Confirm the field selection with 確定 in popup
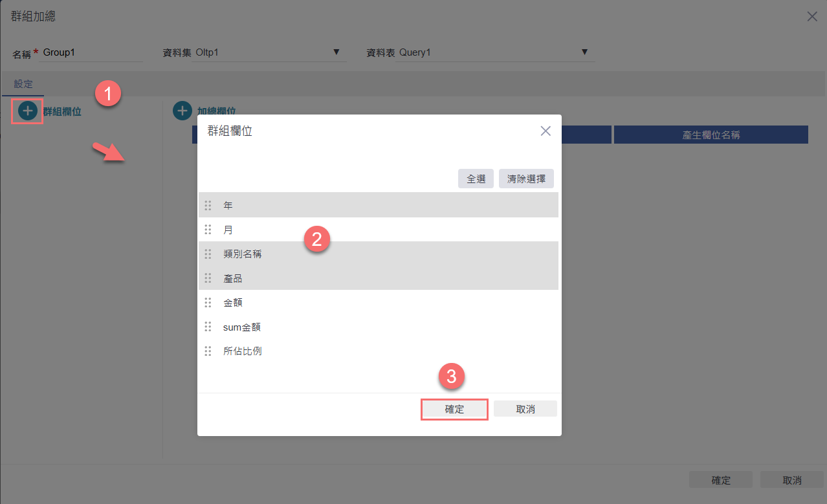Viewport: 827px width, 504px height. click(454, 410)
